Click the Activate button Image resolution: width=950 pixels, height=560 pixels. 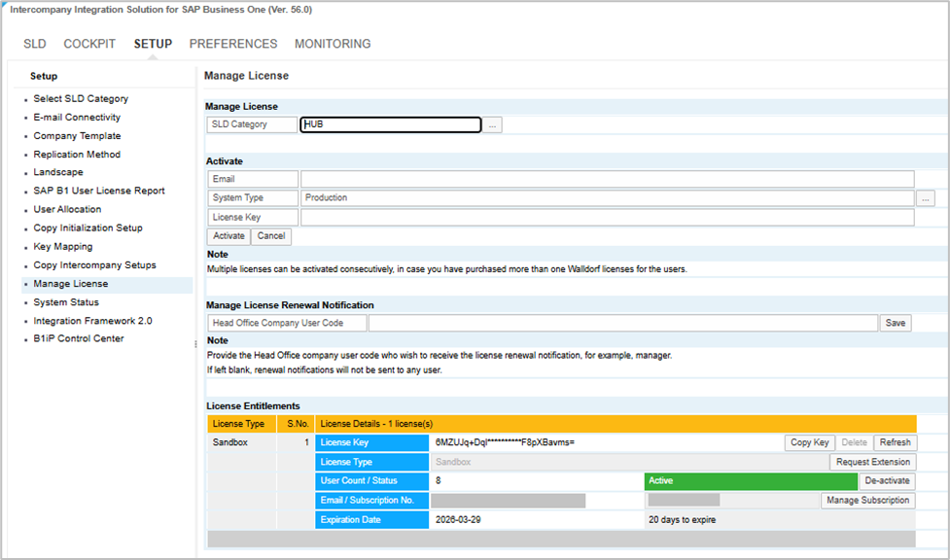point(229,236)
